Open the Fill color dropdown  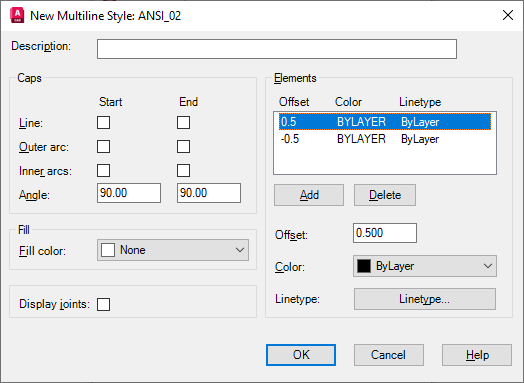[173, 250]
